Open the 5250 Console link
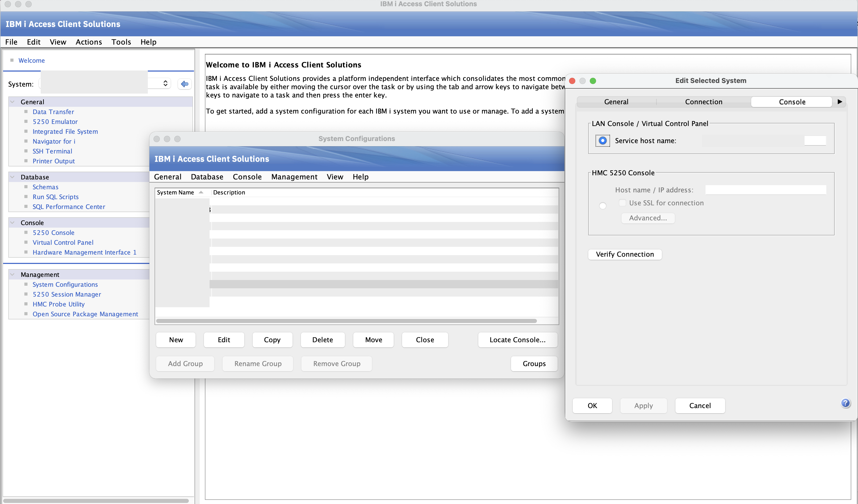 pyautogui.click(x=53, y=233)
